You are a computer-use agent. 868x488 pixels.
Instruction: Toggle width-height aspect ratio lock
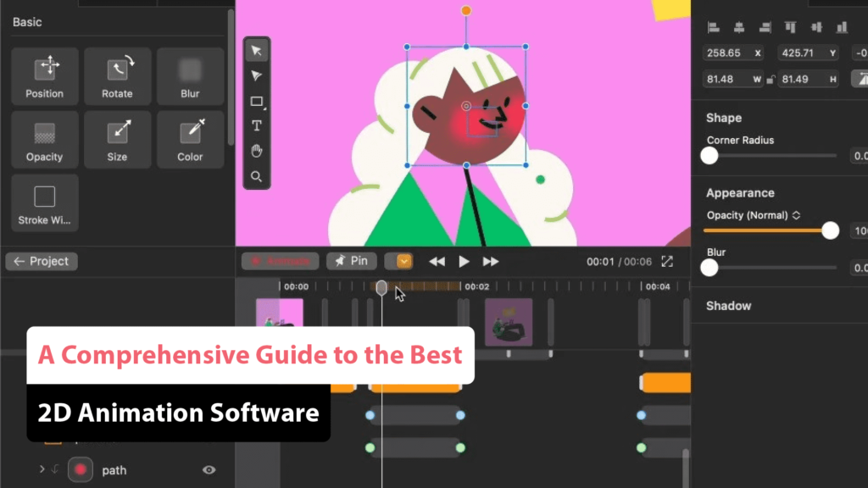coord(770,80)
